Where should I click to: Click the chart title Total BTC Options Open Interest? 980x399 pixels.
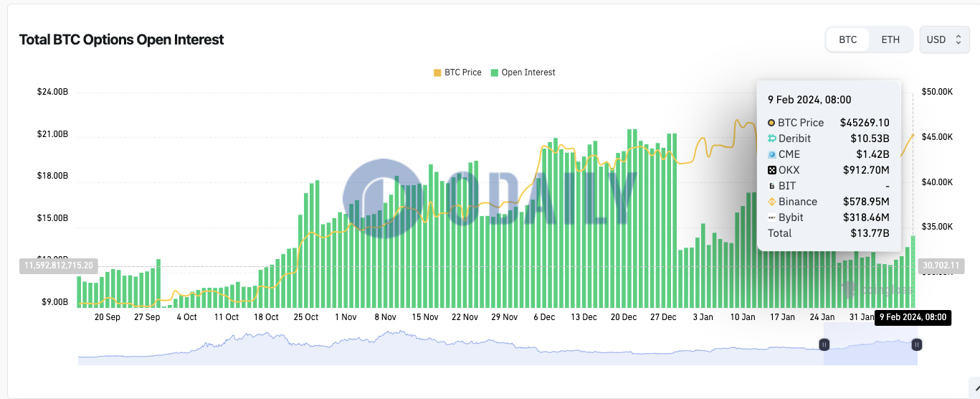tap(121, 39)
